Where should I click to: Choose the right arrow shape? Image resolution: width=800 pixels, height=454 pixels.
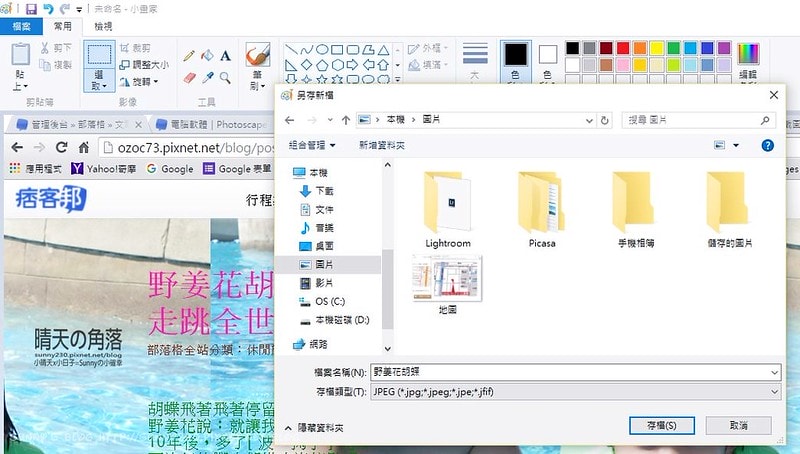[x=352, y=65]
